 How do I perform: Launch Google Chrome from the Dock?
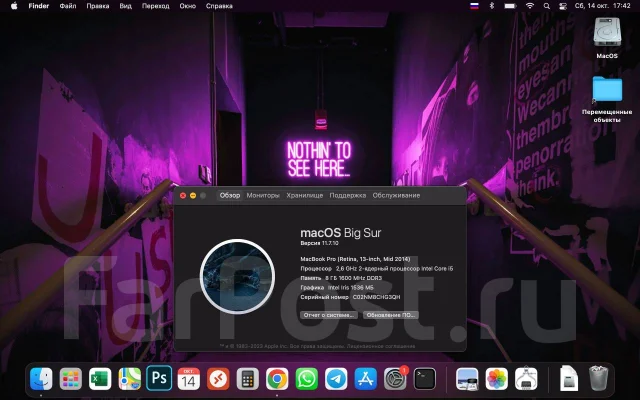click(277, 379)
